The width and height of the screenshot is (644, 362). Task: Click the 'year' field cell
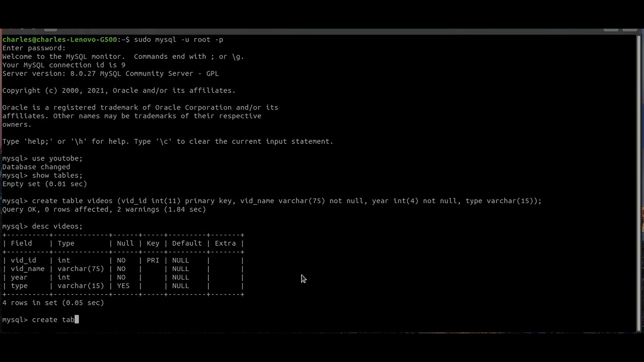tap(19, 278)
